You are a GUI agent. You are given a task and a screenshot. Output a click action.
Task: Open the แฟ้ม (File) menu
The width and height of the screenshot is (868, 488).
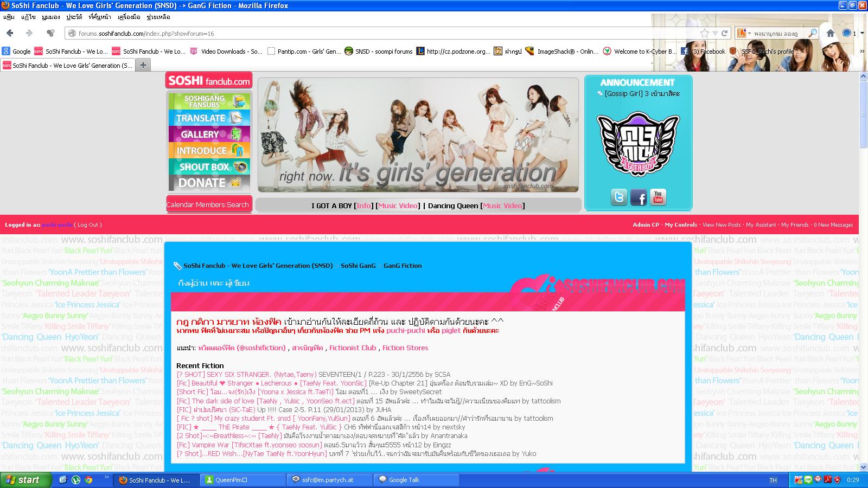click(x=9, y=17)
